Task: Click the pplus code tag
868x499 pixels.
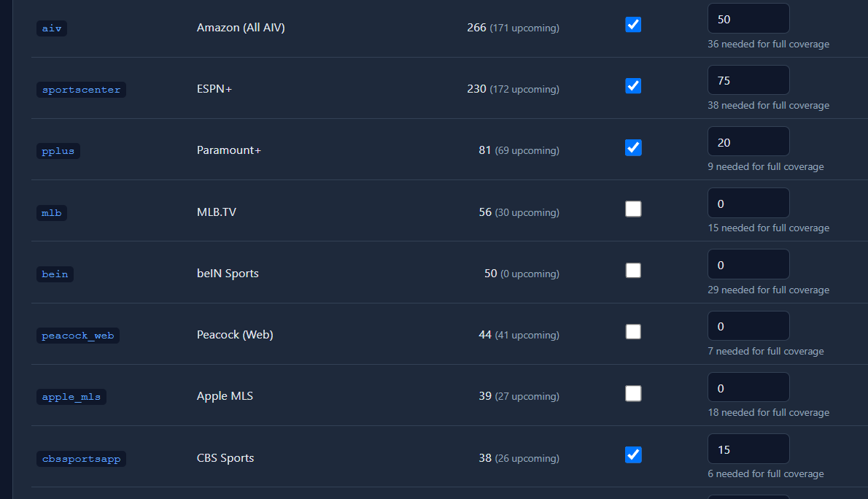Action: [58, 151]
